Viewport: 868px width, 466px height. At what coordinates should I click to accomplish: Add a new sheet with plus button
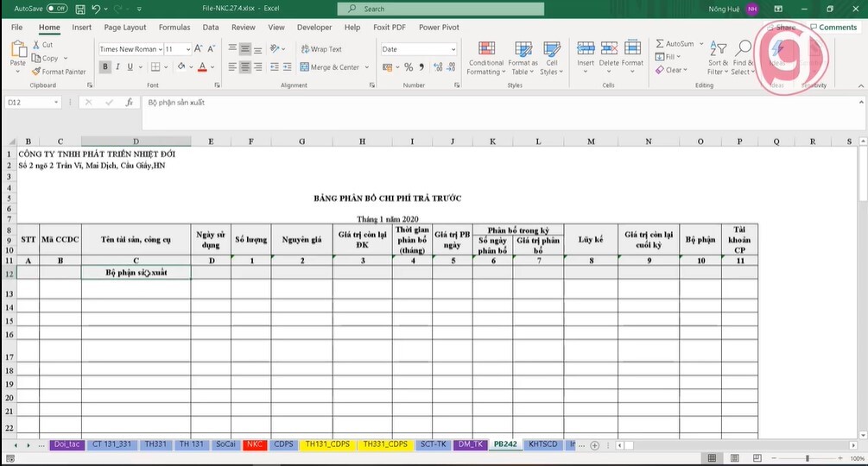point(594,445)
